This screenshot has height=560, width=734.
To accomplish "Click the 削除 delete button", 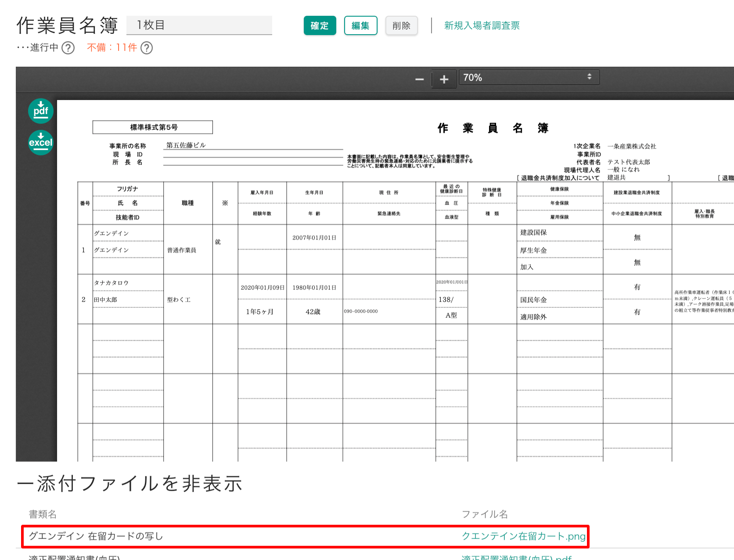I will 401,26.
